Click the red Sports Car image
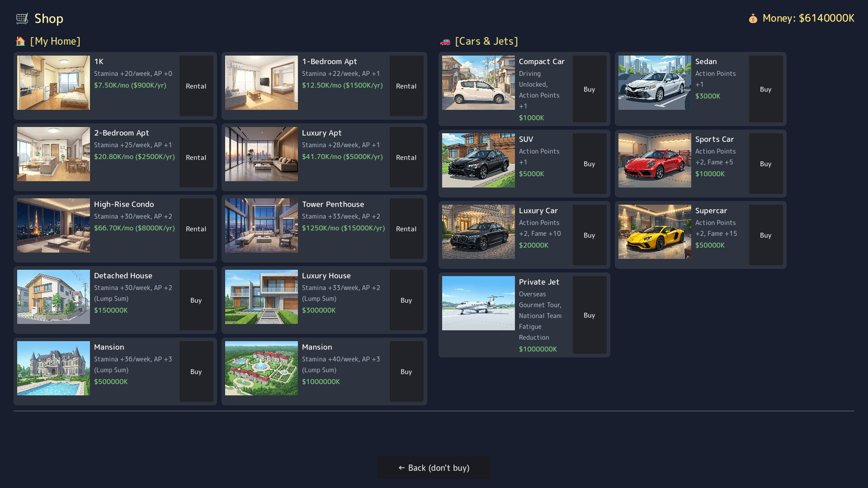Screen dimensions: 868x488 pyautogui.click(x=655, y=160)
